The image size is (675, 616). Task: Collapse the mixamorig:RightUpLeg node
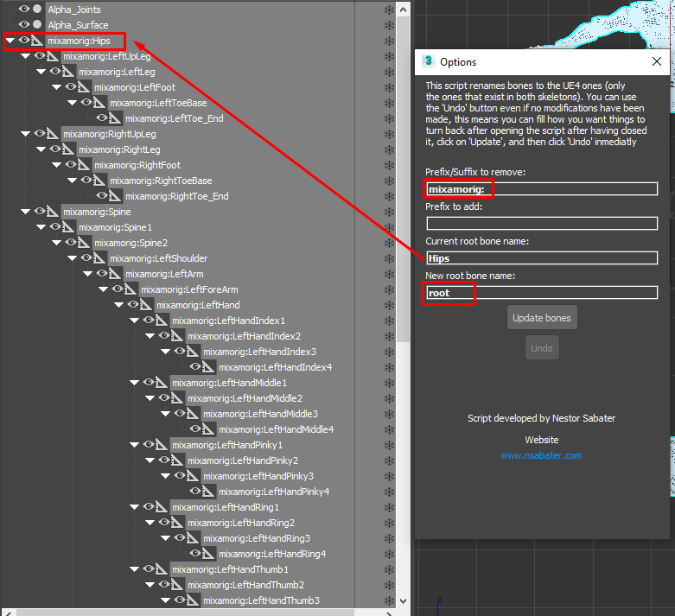[25, 134]
